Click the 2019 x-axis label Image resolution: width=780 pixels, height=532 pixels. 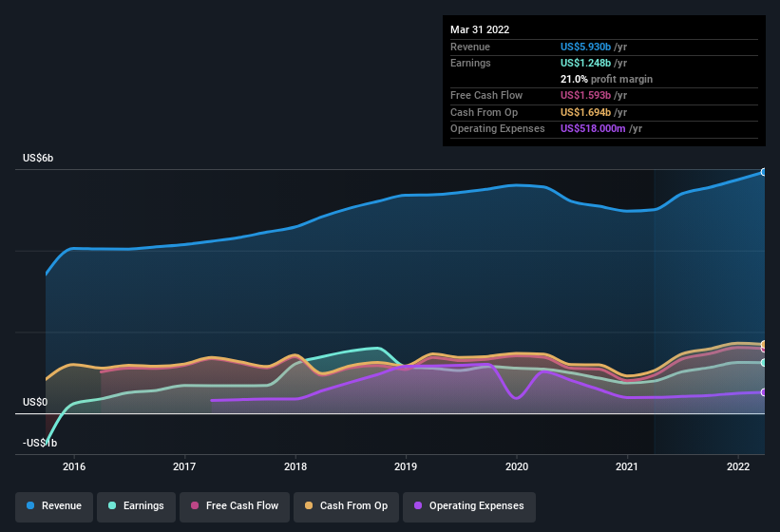(406, 466)
